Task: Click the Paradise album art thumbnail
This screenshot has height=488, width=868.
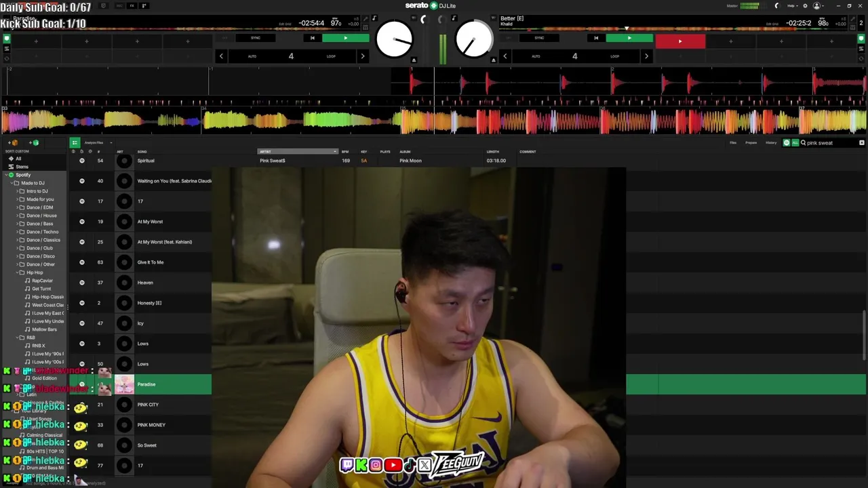Action: tap(124, 384)
